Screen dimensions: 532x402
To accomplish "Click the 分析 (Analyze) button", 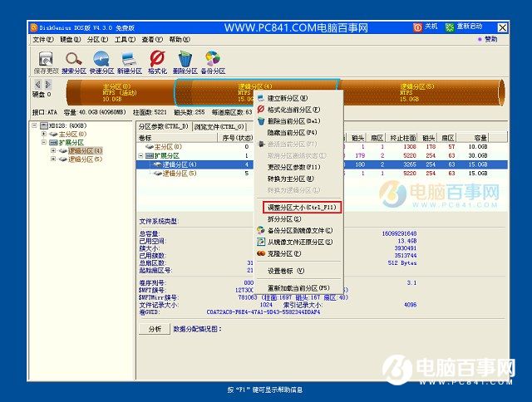I will [155, 329].
